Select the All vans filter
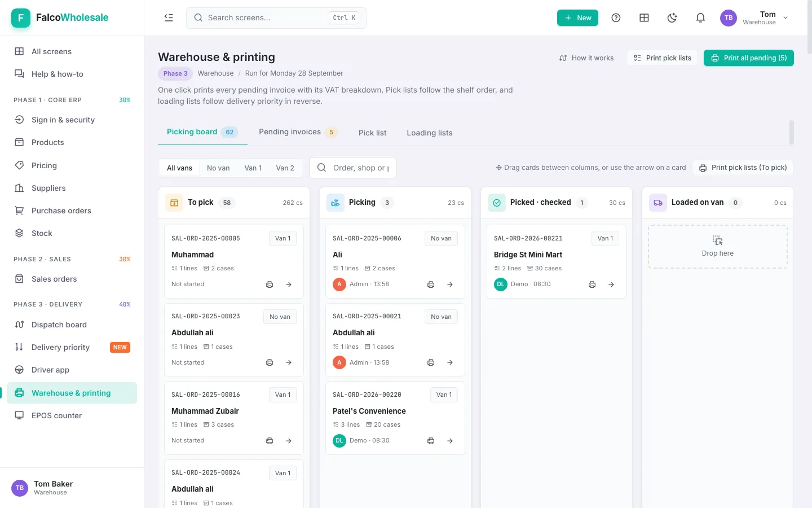The height and width of the screenshot is (508, 812). (x=179, y=168)
